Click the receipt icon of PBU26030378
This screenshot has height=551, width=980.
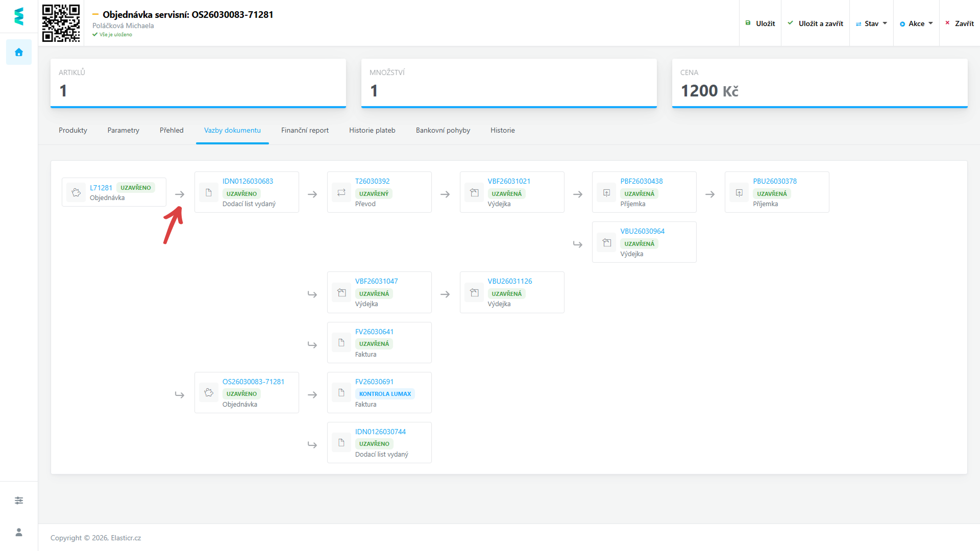tap(739, 192)
